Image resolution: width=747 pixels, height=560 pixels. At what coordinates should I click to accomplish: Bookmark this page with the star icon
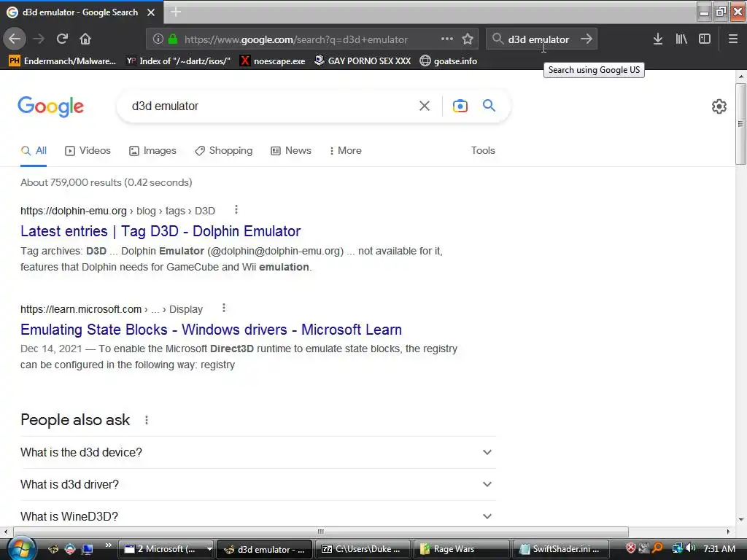(468, 39)
